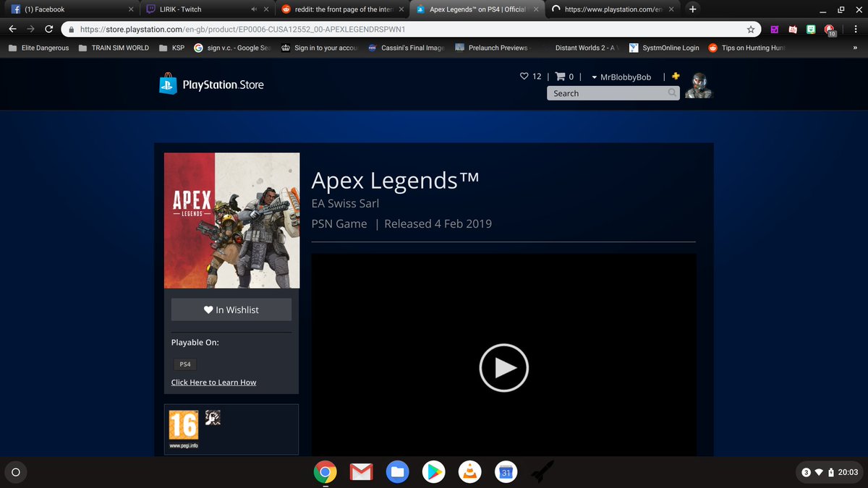Bookmark this page with star icon
Screen dimensions: 868x488
click(x=751, y=30)
